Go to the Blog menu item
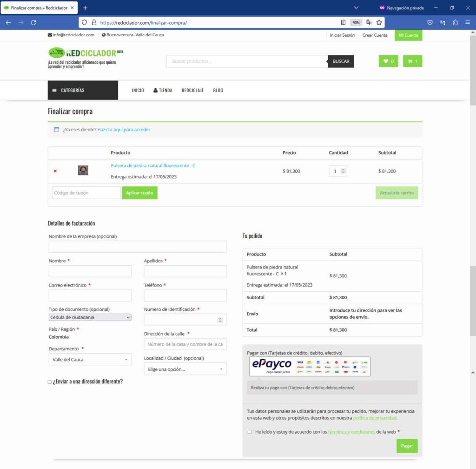 (218, 90)
